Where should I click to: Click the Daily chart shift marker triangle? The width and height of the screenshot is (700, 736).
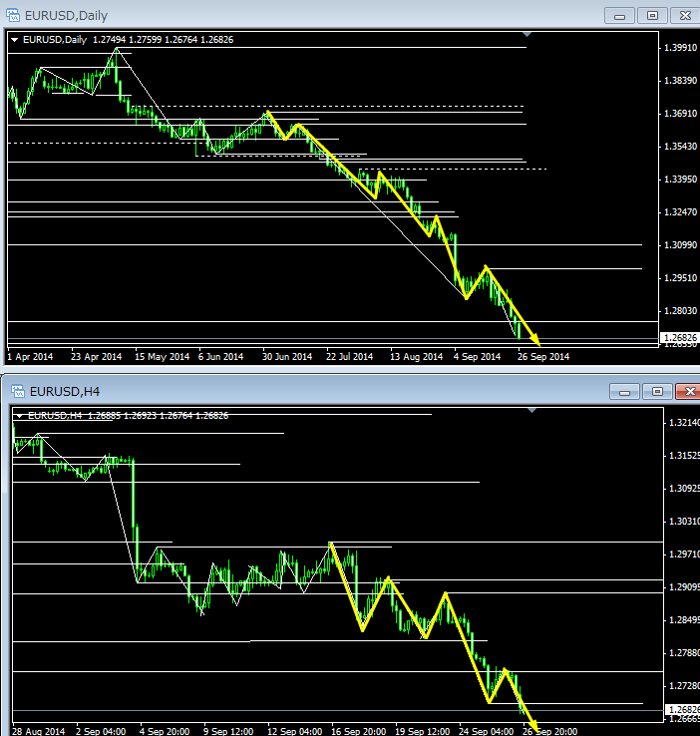[x=527, y=36]
